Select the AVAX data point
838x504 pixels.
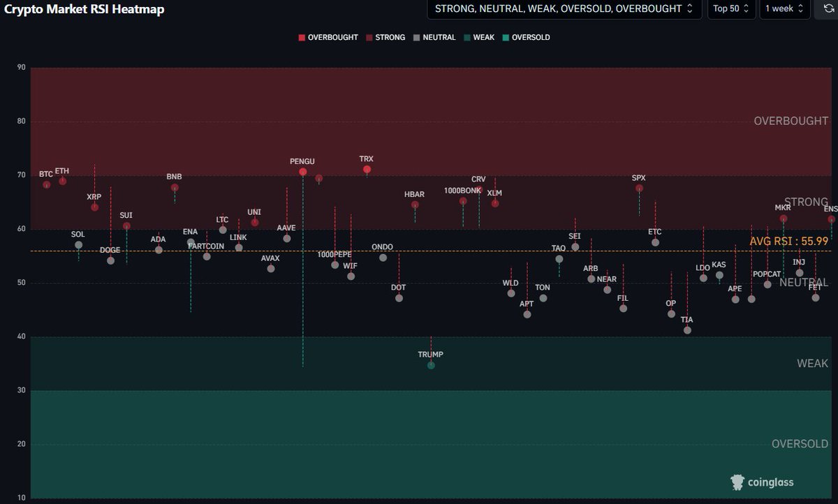pos(271,269)
